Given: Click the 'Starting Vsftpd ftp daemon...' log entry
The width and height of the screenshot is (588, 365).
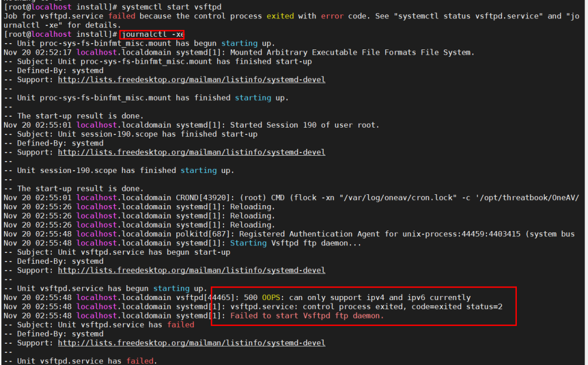Looking at the screenshot, I should pyautogui.click(x=296, y=243).
